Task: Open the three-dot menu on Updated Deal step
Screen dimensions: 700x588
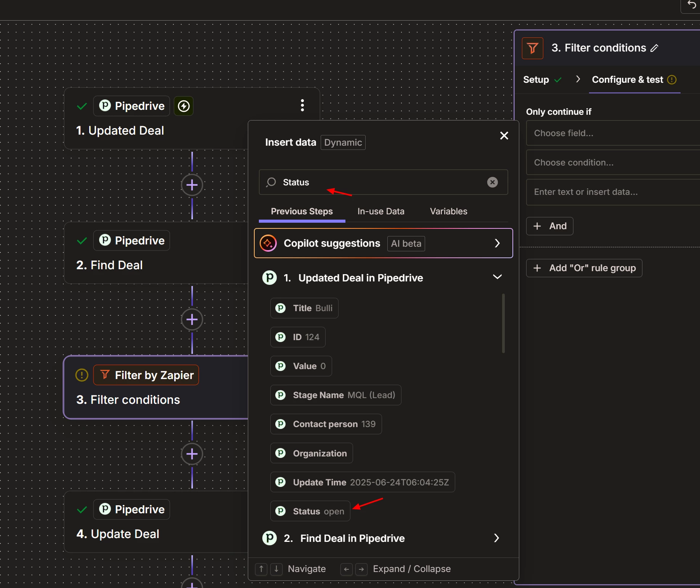Action: 302,105
